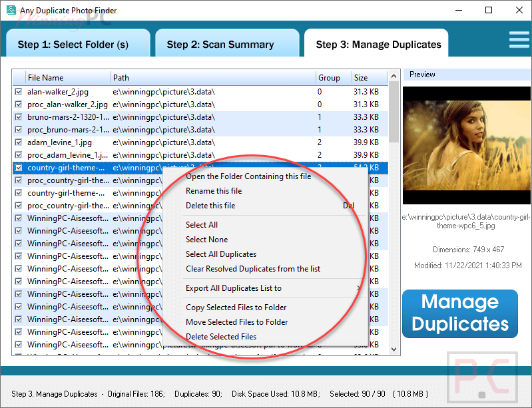Open the hamburger menu icon

tap(519, 40)
